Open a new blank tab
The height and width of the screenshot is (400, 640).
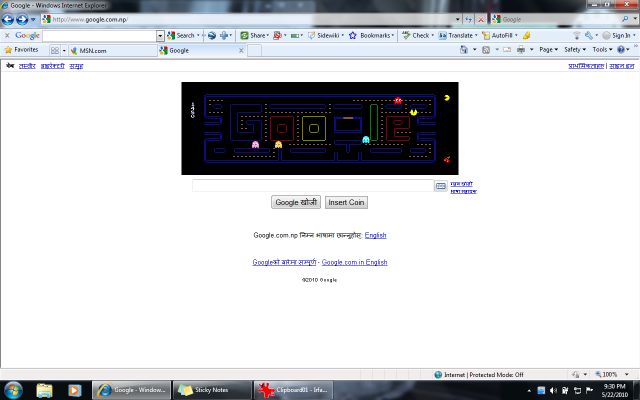(254, 51)
